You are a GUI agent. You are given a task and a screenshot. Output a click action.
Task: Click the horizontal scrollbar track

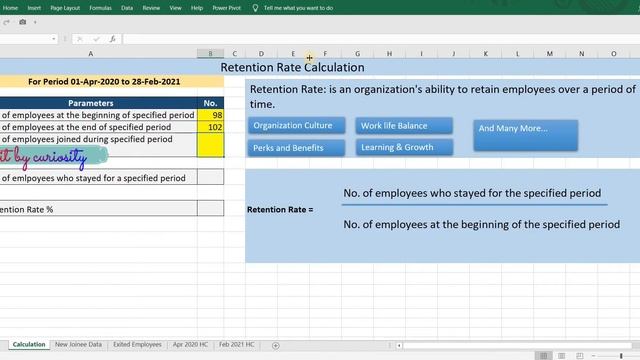[517, 346]
